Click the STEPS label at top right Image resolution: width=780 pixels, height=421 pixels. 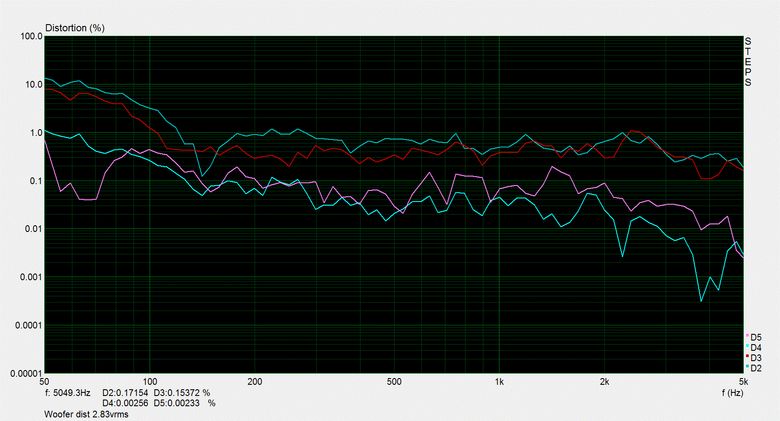tap(747, 61)
